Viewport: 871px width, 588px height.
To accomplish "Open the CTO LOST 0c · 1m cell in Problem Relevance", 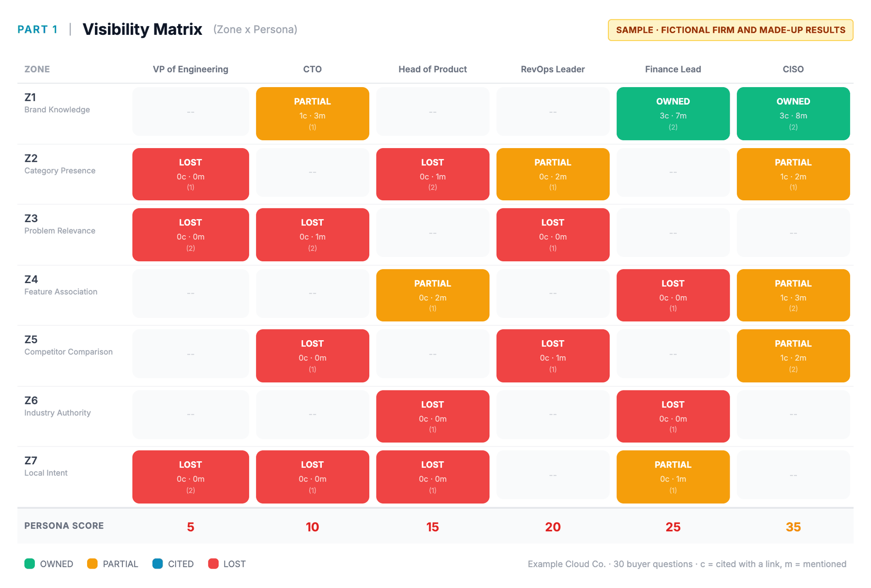I will (313, 235).
